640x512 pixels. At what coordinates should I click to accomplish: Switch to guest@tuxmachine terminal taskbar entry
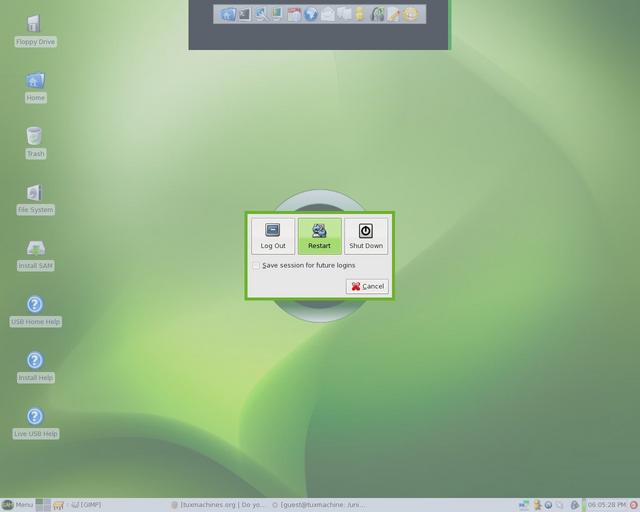[x=318, y=505]
